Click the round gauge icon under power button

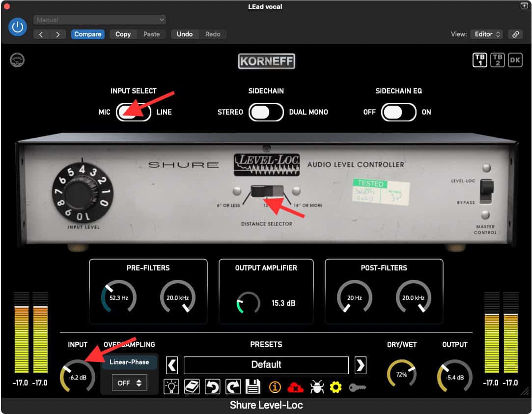(x=17, y=60)
